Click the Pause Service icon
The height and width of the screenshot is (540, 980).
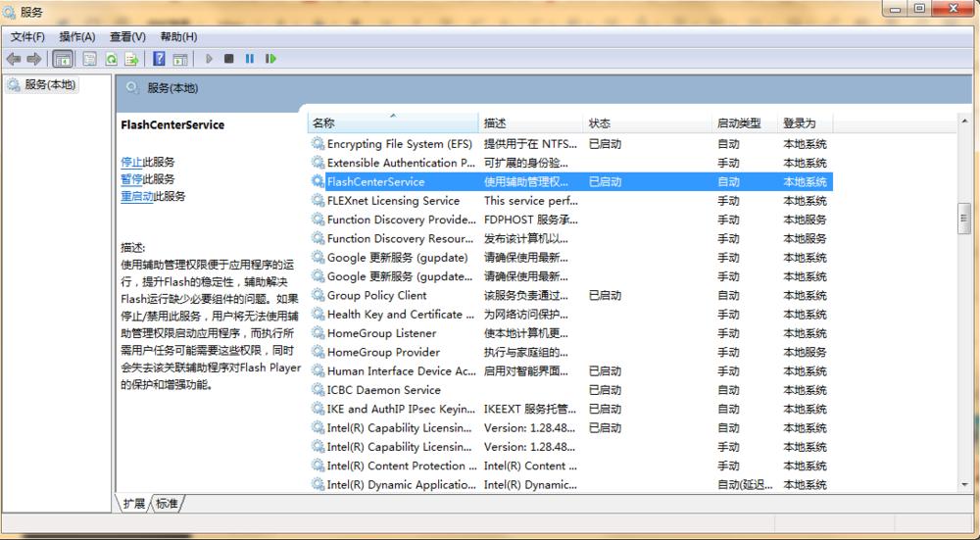coord(249,59)
